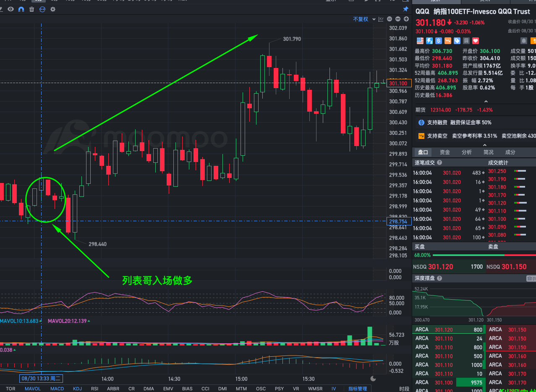Image resolution: width=536 pixels, height=392 pixels.
Task: Switch to the 资金 tab
Action: click(445, 152)
